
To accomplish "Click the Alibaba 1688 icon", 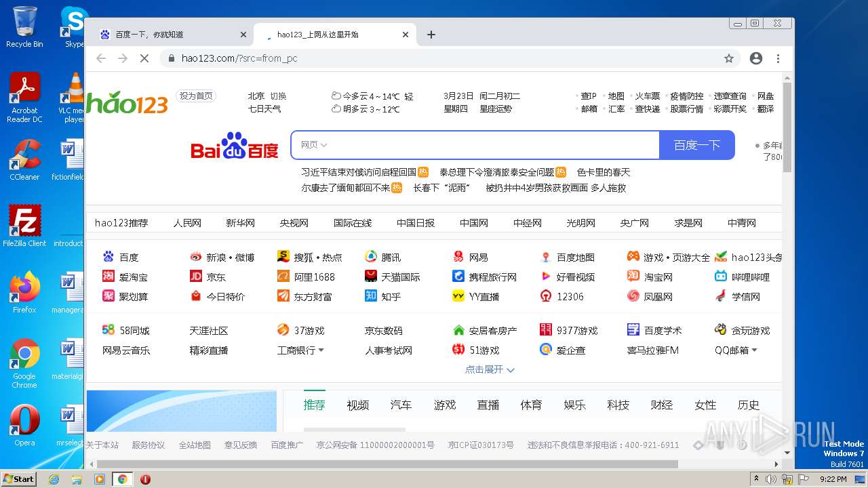I will pos(283,277).
